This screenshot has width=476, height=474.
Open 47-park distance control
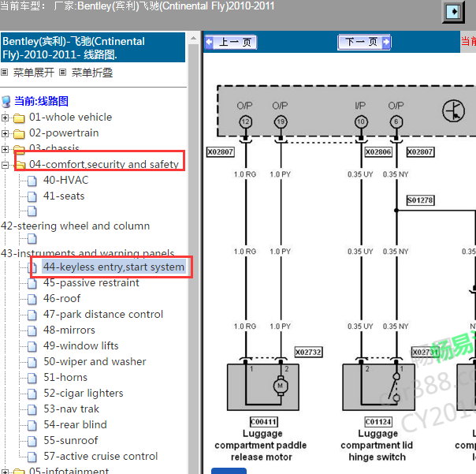103,314
